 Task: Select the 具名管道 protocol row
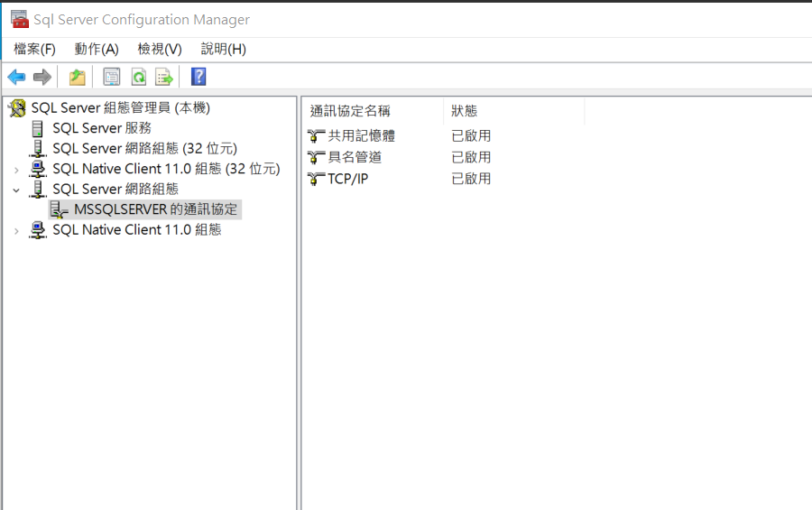coord(355,157)
